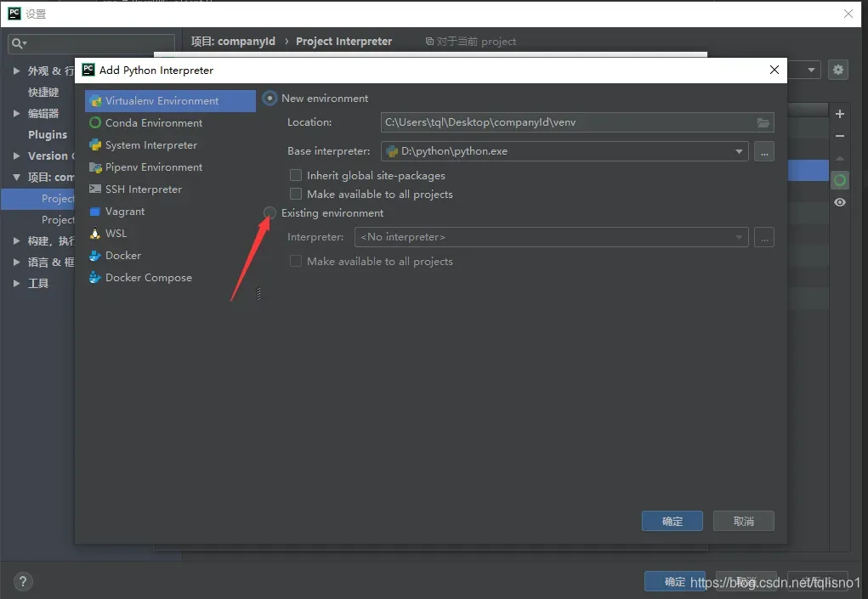
Task: Click upgrade arrow icon in packages sidebar
Action: (x=840, y=158)
